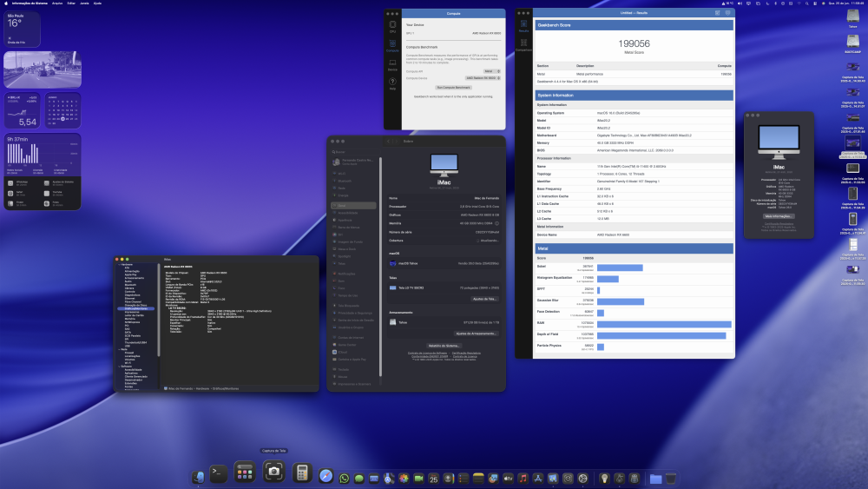Click Ajustes de Tela button

click(x=484, y=299)
